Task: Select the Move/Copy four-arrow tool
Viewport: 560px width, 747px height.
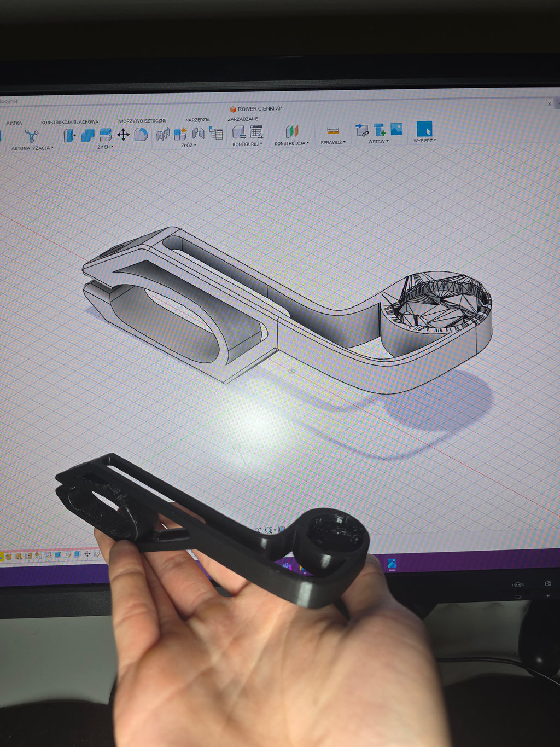Action: pyautogui.click(x=123, y=135)
